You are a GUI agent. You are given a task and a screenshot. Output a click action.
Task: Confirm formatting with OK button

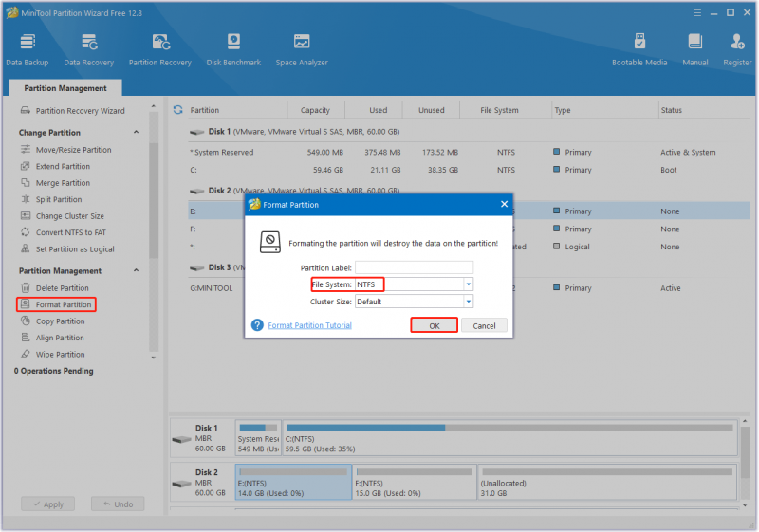(435, 325)
